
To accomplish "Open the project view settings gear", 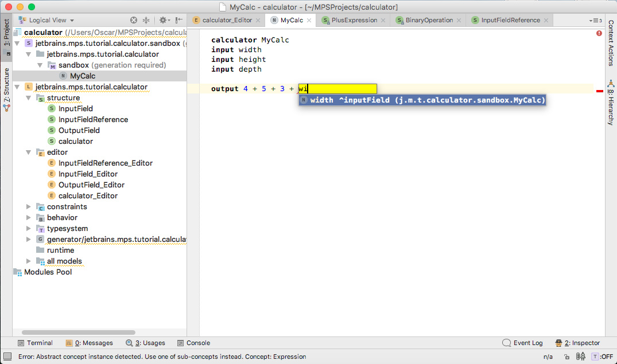I will 164,20.
